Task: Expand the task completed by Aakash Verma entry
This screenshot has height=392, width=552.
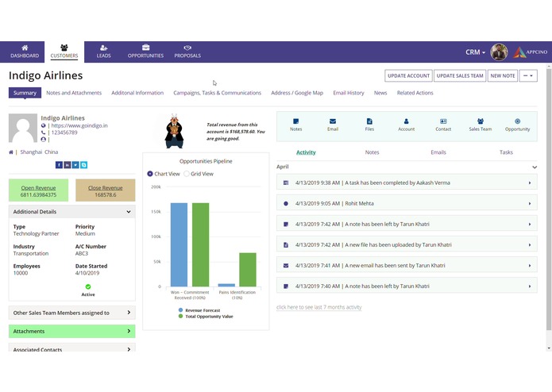Action: point(407,183)
